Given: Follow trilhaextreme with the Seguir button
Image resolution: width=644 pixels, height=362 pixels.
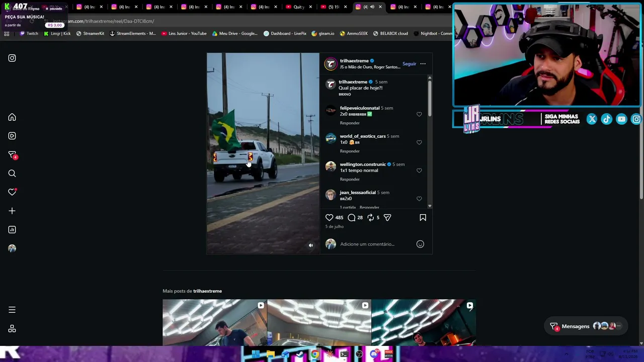Looking at the screenshot, I should tap(409, 64).
